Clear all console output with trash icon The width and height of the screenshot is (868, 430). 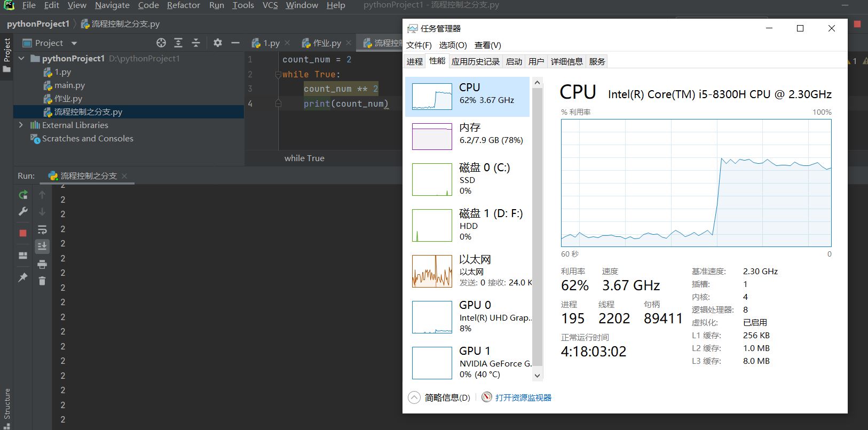tap(42, 281)
